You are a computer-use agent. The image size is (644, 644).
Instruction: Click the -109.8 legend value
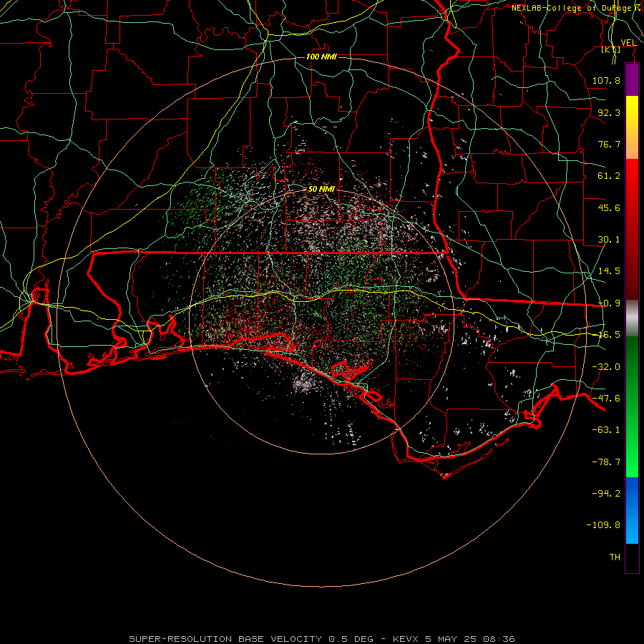[603, 525]
